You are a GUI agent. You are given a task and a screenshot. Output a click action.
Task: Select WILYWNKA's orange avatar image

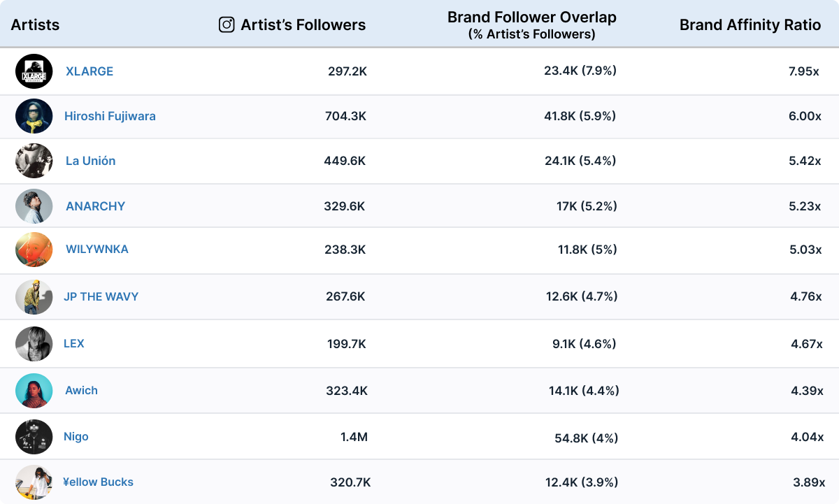click(x=34, y=250)
